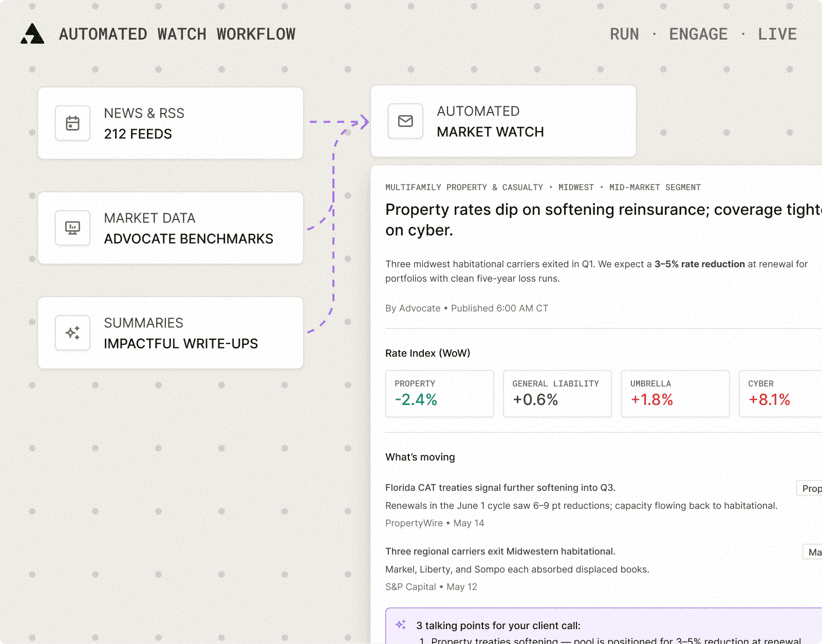Select the Market Data Advocate Benchmarks card
The height and width of the screenshot is (644, 822).
click(171, 228)
